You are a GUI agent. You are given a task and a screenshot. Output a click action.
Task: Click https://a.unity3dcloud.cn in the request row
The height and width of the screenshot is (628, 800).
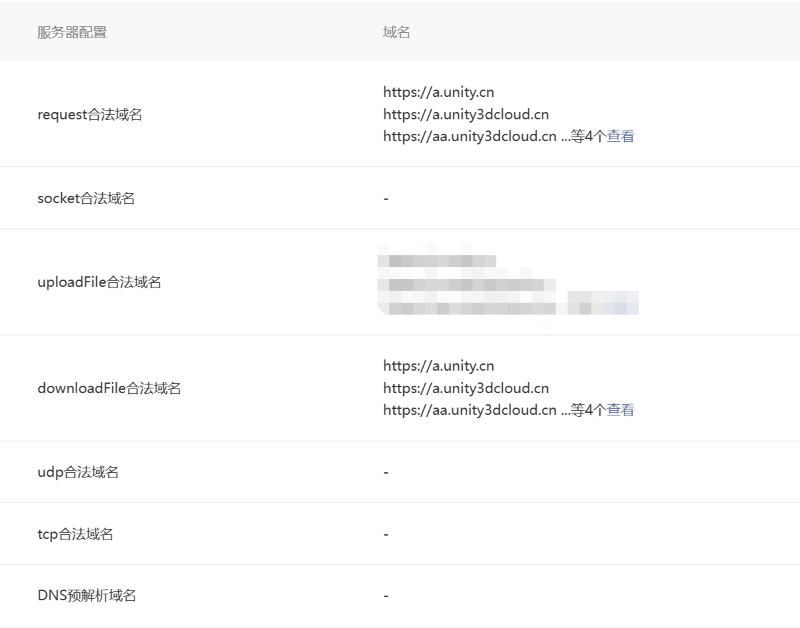(465, 114)
